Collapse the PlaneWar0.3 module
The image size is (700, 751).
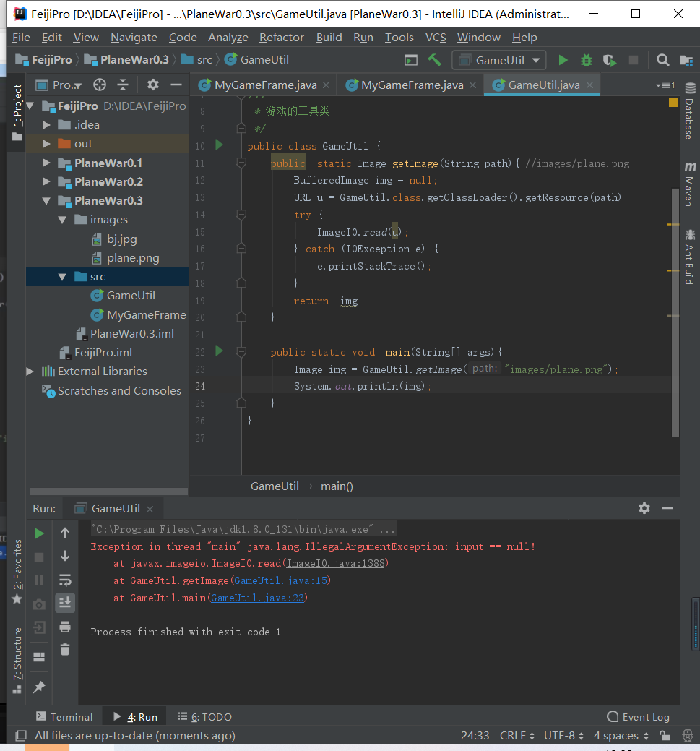click(46, 201)
